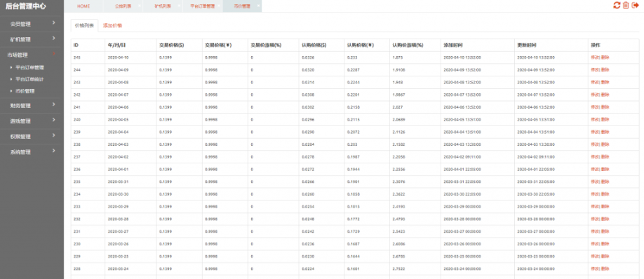
Task: Click 删除 for row ID 240
Action: [x=605, y=119]
